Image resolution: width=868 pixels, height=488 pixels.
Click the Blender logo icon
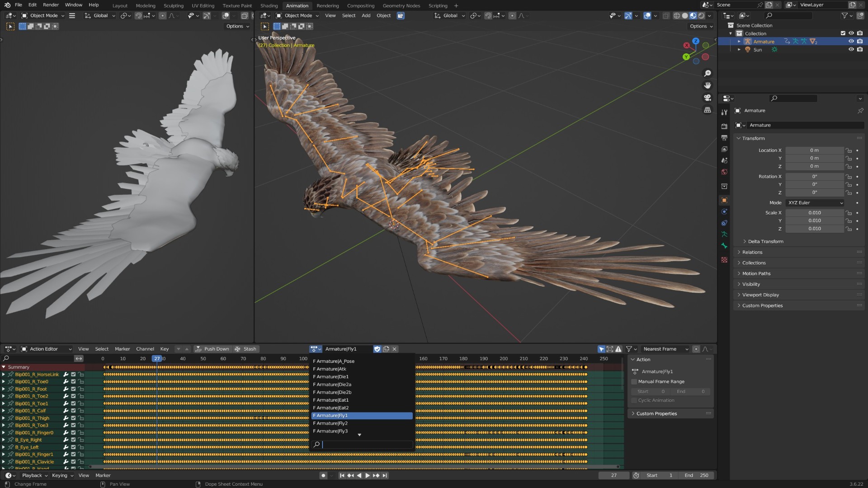[x=7, y=5]
